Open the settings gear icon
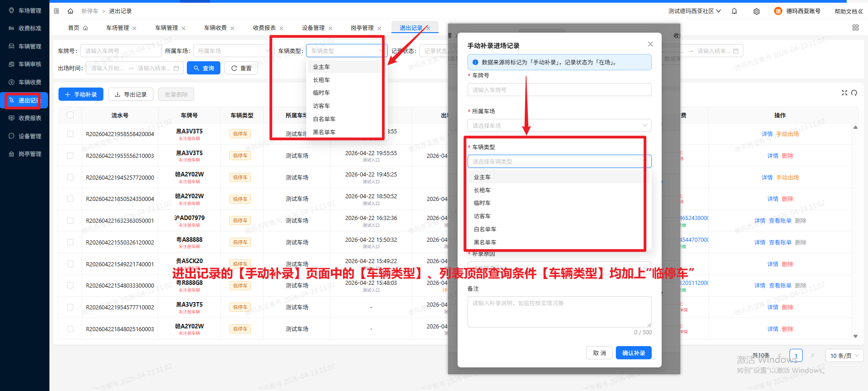868x391 pixels. pyautogui.click(x=756, y=11)
